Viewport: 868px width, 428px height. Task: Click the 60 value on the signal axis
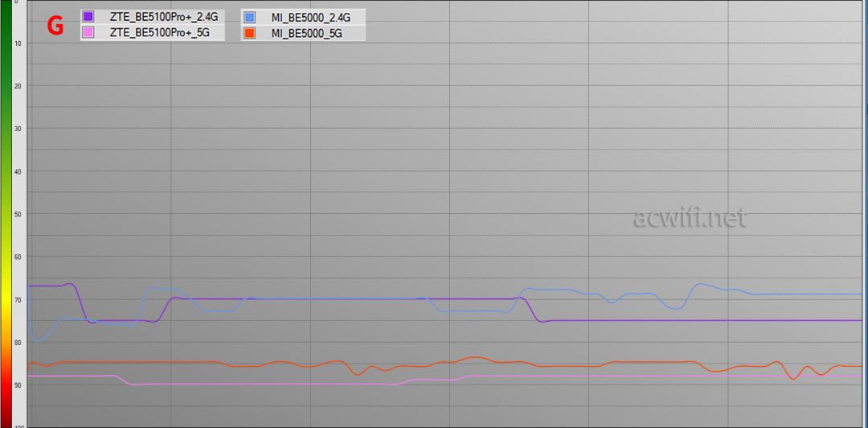point(18,257)
